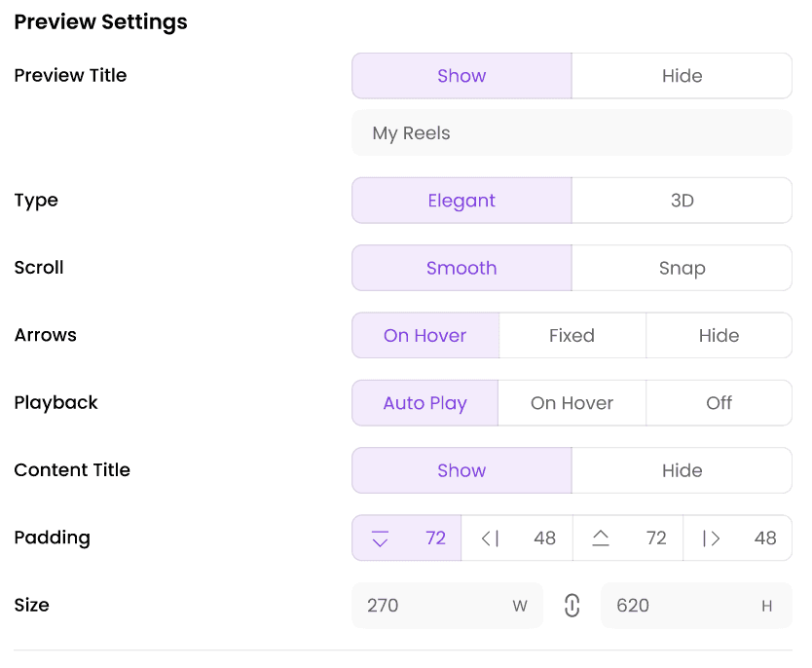This screenshot has height=668, width=812.
Task: Choose Hide in the Arrows row
Action: (719, 336)
